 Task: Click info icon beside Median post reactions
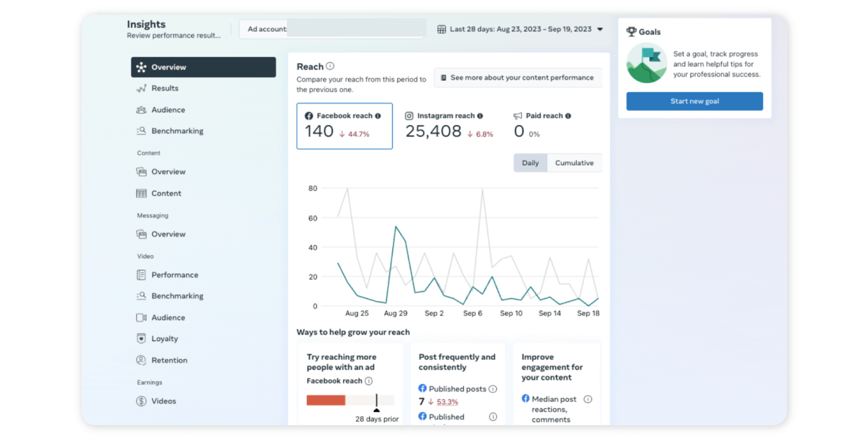588,399
